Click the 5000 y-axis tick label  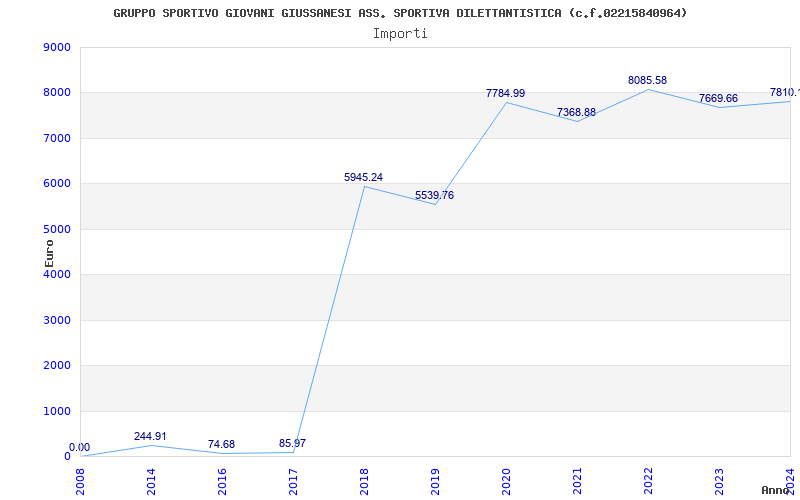pyautogui.click(x=57, y=229)
